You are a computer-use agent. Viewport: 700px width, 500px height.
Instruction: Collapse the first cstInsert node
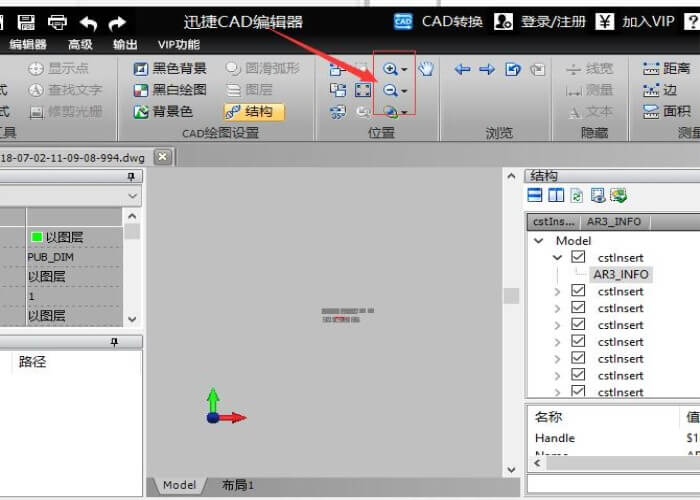[557, 258]
